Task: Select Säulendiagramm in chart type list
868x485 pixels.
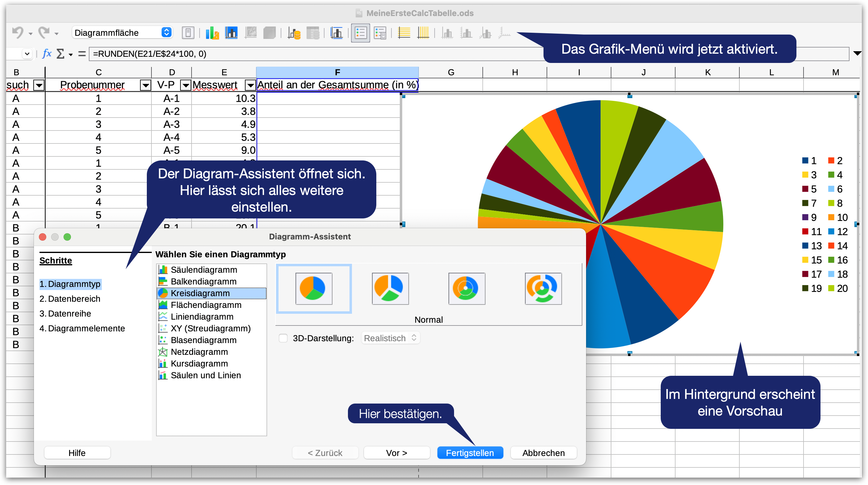Action: point(204,270)
